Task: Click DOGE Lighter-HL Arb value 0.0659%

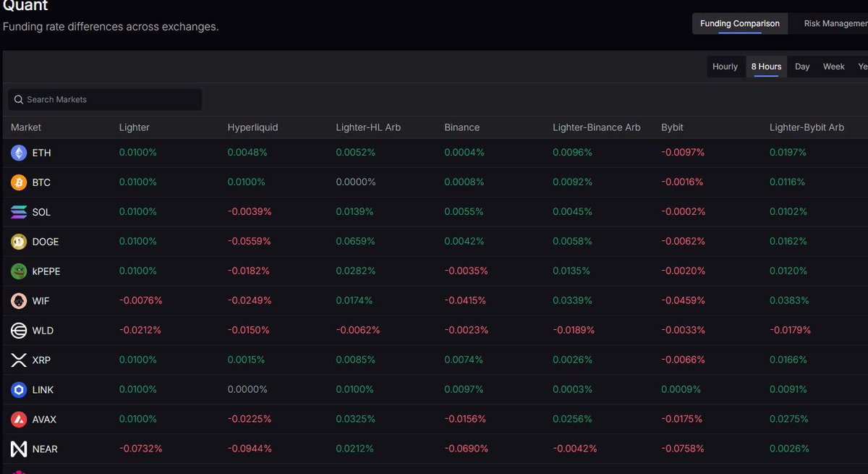Action: tap(355, 242)
